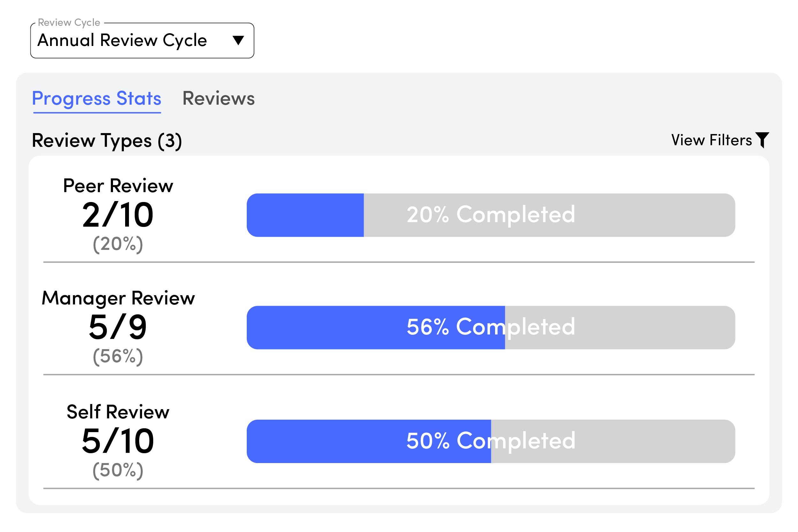Viewport: 798px width, 532px height.
Task: Click the (56%) Manager Review percentage
Action: 118,356
